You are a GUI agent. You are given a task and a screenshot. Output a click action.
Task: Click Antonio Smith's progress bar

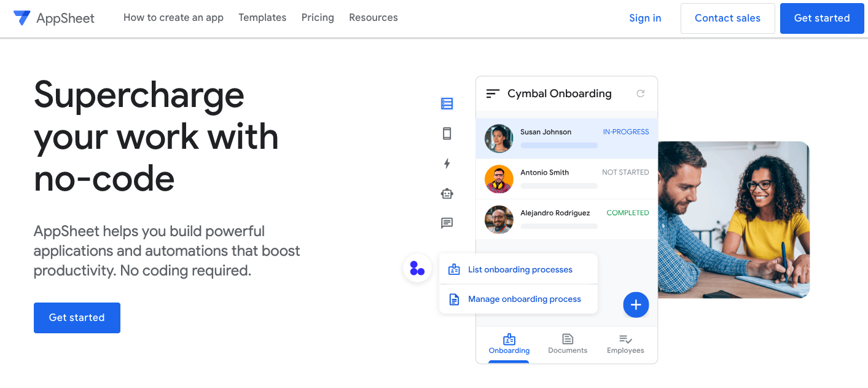pos(559,186)
